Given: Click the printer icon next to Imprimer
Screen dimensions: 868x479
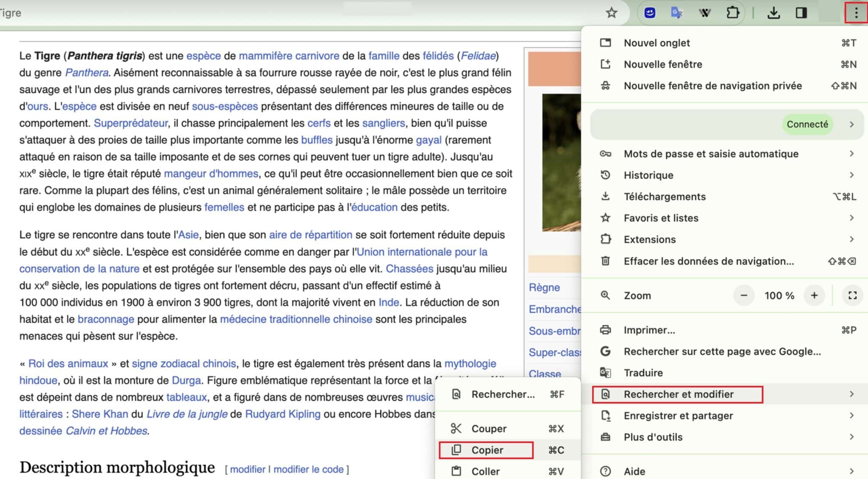Looking at the screenshot, I should click(606, 330).
